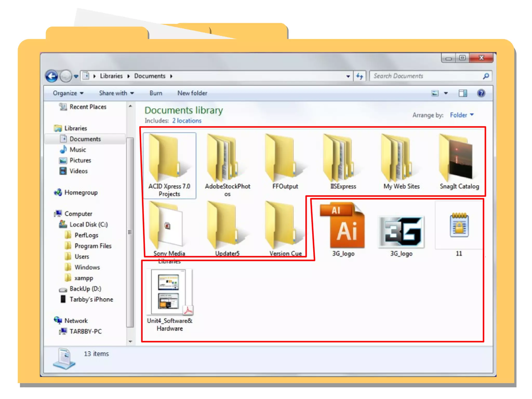Click the Burn toolbar button
The width and height of the screenshot is (532, 399).
[156, 93]
